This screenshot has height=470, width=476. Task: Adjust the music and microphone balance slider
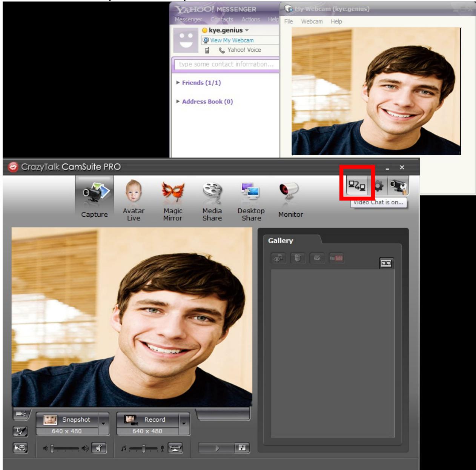tap(144, 448)
